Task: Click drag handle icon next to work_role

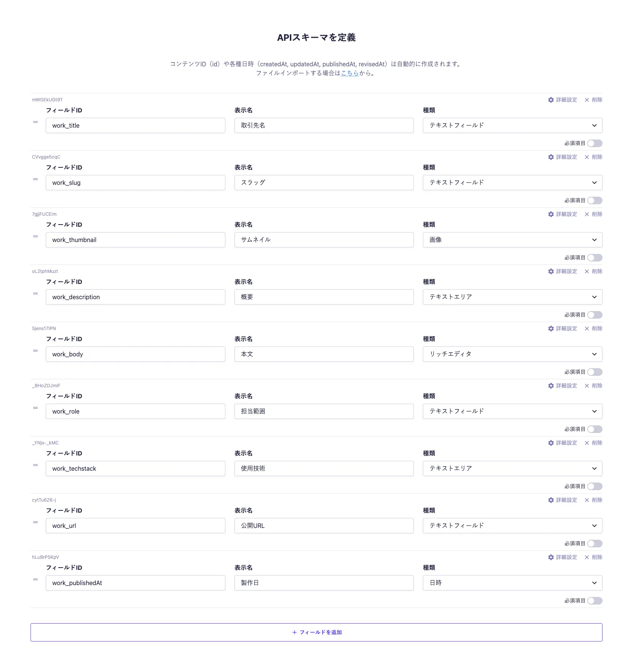Action: click(x=35, y=408)
